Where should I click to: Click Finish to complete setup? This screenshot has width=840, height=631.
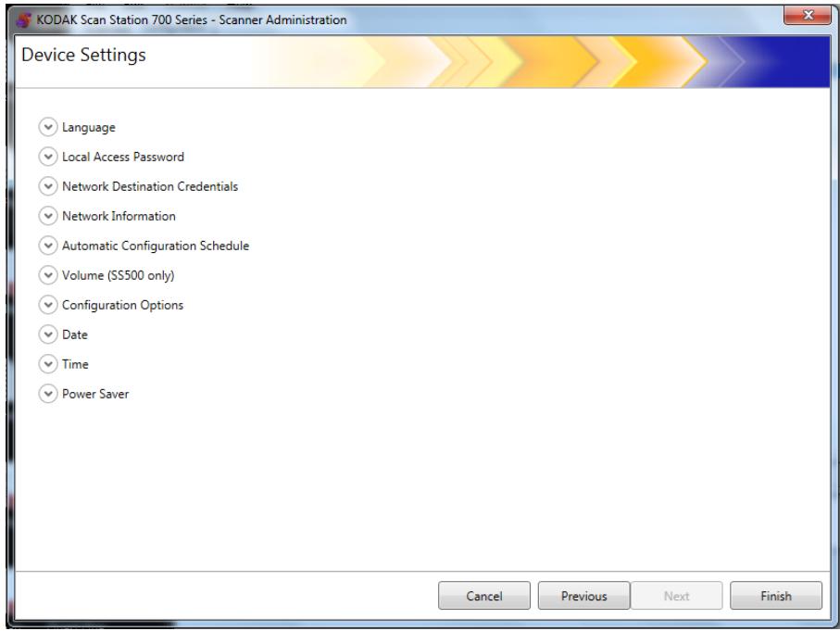pyautogui.click(x=776, y=596)
